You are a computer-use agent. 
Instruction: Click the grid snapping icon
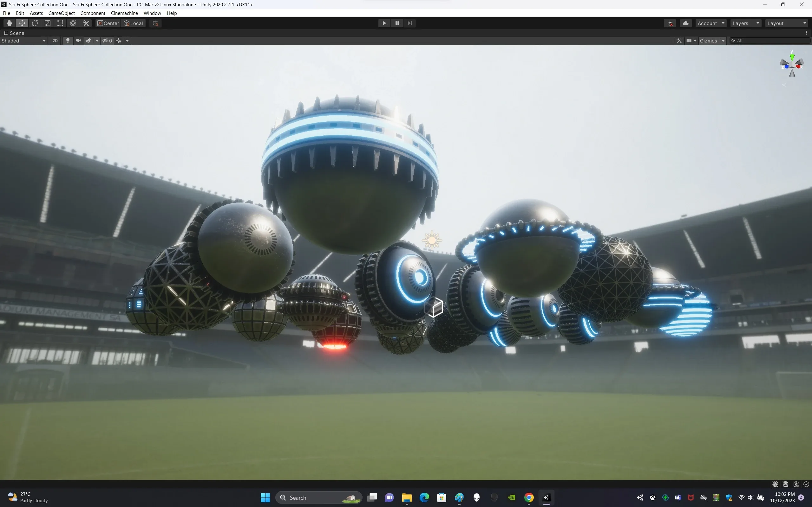[x=155, y=23]
